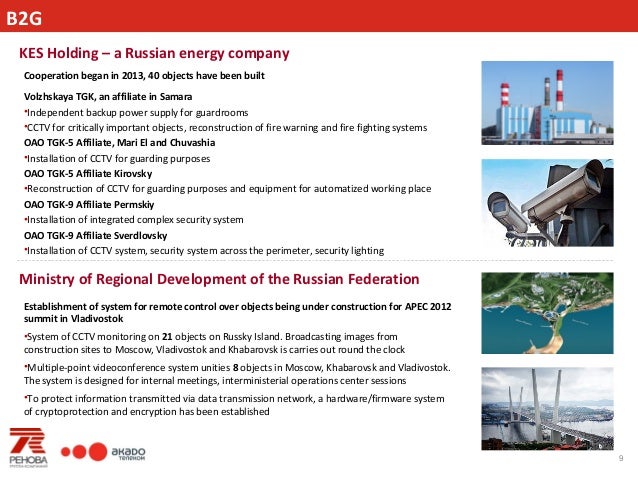Open the CCTV cameras photo
The height and width of the screenshot is (479, 638).
coord(547,203)
